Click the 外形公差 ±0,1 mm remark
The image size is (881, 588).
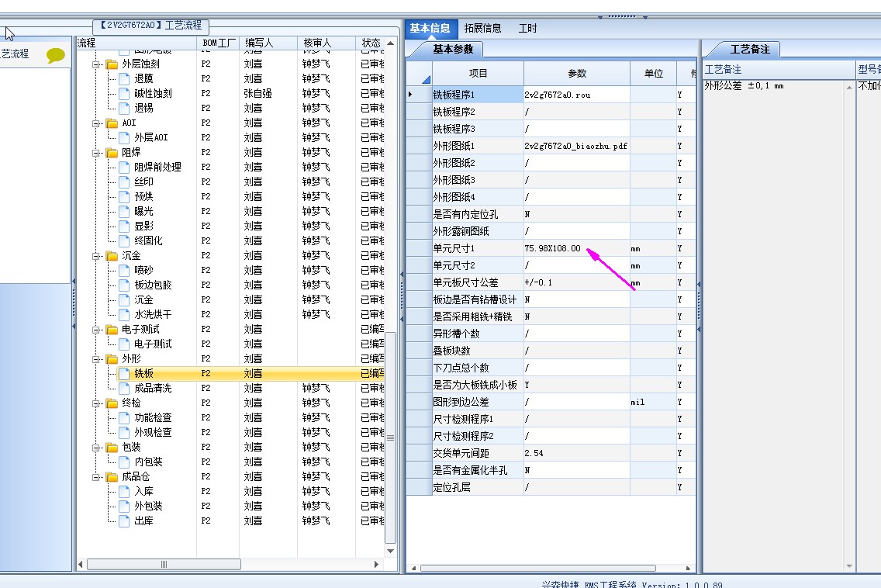tap(744, 85)
